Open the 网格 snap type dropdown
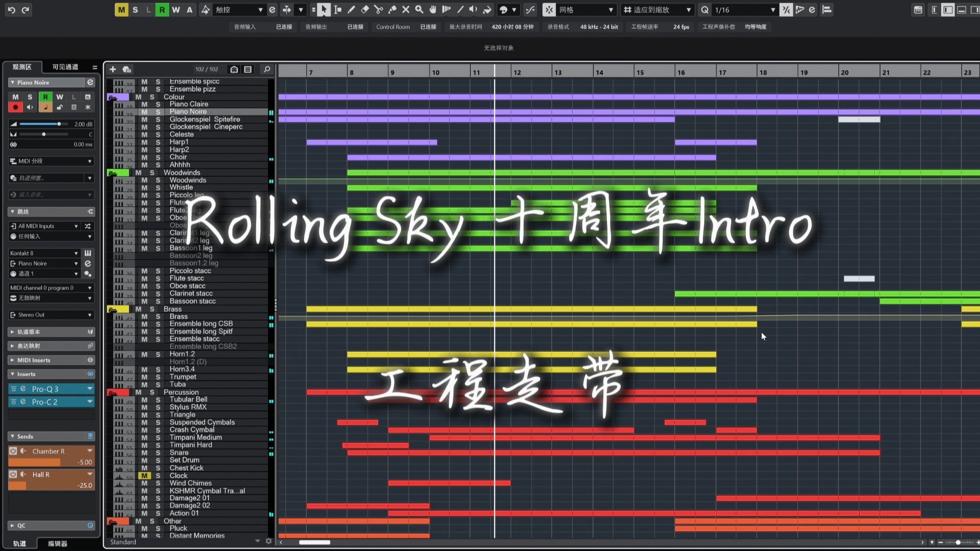This screenshot has width=980, height=551. 581,10
